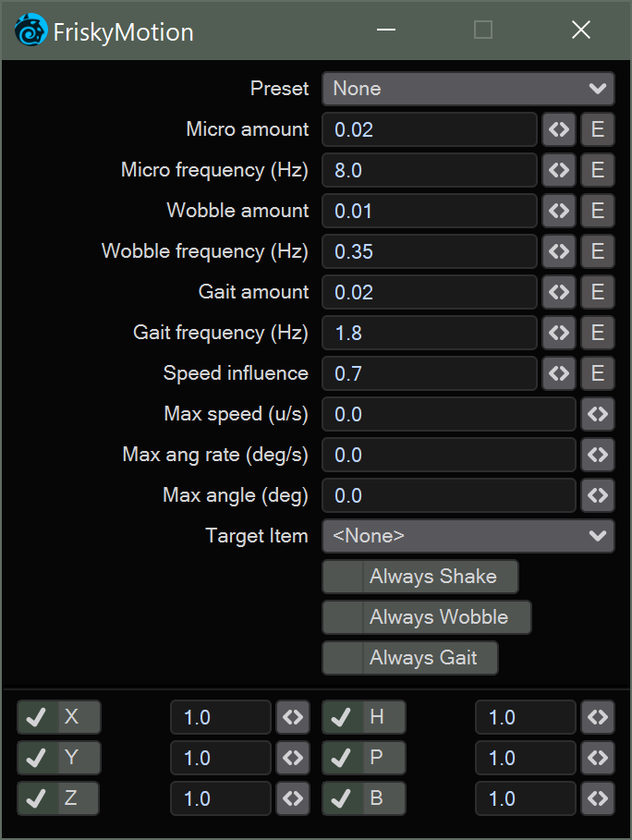The image size is (632, 840).
Task: Click inside the Speed influence value field
Action: pyautogui.click(x=429, y=373)
